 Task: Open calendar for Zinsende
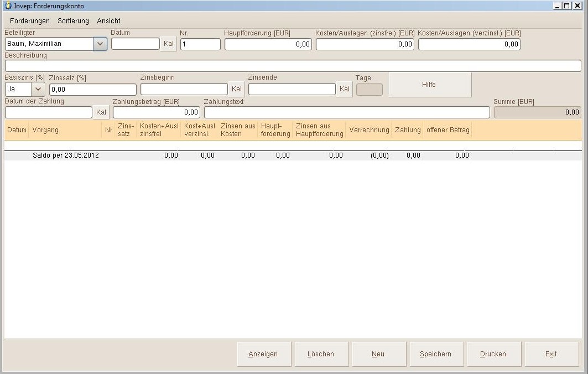344,89
